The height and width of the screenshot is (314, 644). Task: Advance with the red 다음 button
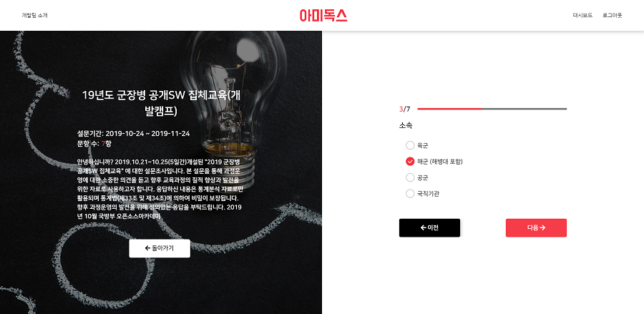click(x=536, y=227)
